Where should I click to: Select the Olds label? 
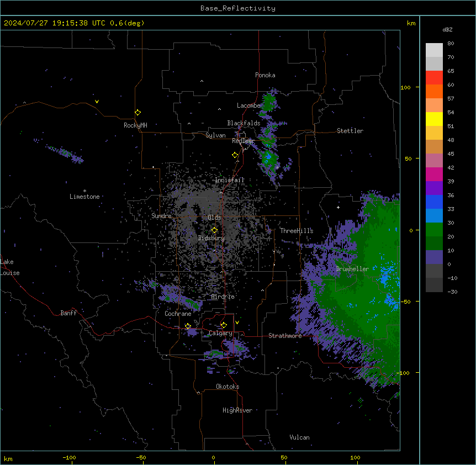click(x=214, y=218)
